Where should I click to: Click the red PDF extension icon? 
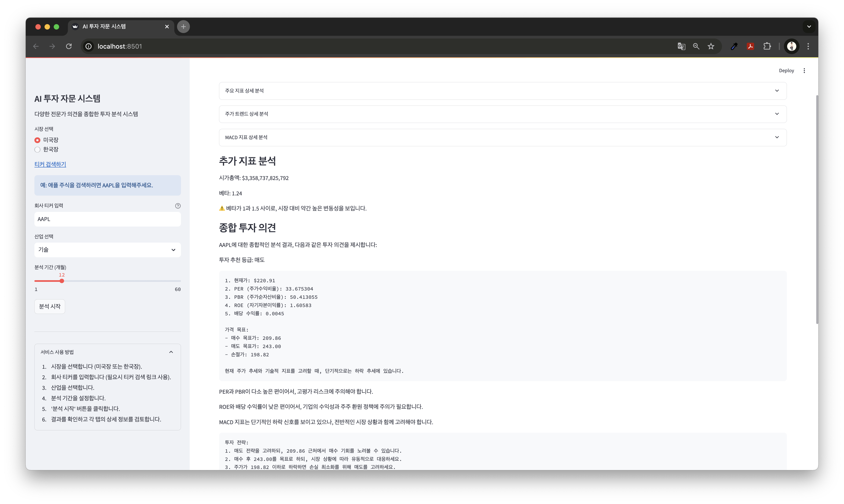click(x=751, y=46)
